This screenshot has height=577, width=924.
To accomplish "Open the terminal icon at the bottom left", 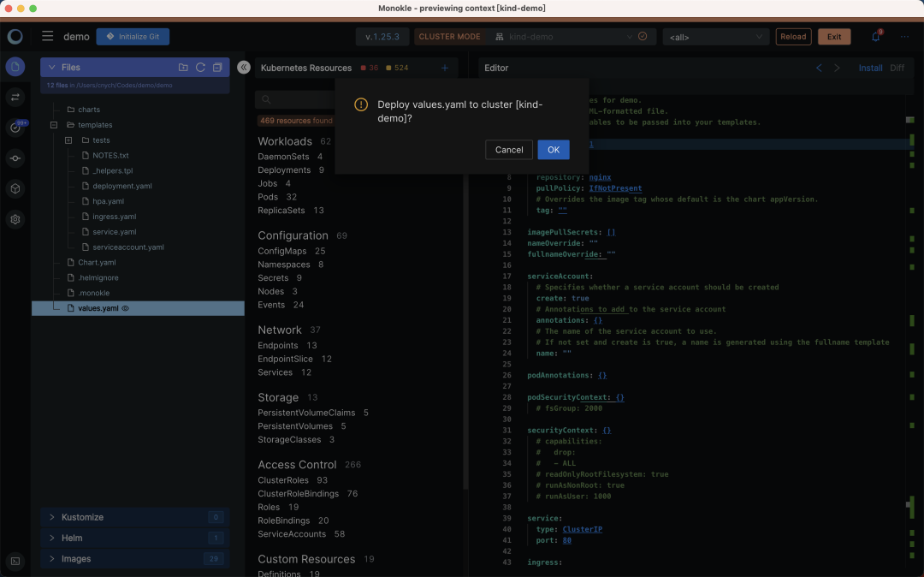I will (x=15, y=562).
